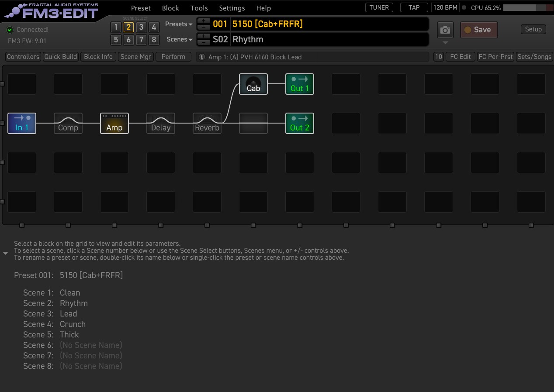Select the Out 1 output block
Viewport: 554px width, 392px height.
coord(300,84)
